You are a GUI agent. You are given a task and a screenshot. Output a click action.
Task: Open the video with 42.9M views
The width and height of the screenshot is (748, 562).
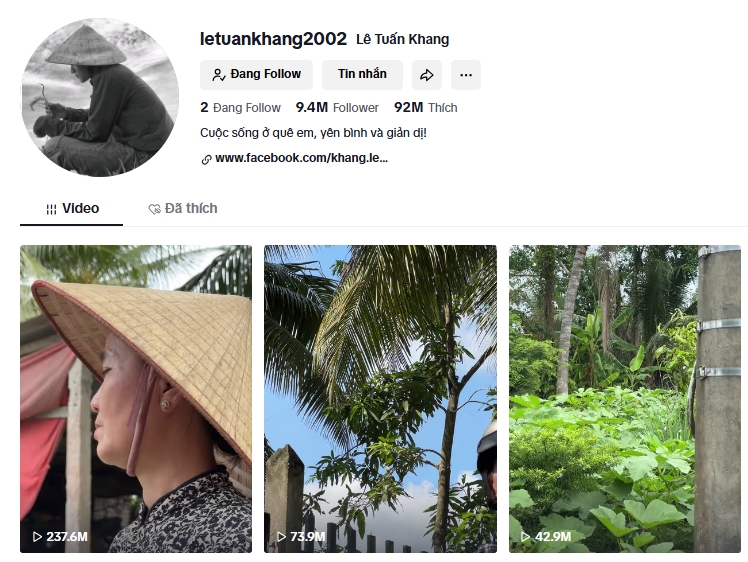point(625,399)
